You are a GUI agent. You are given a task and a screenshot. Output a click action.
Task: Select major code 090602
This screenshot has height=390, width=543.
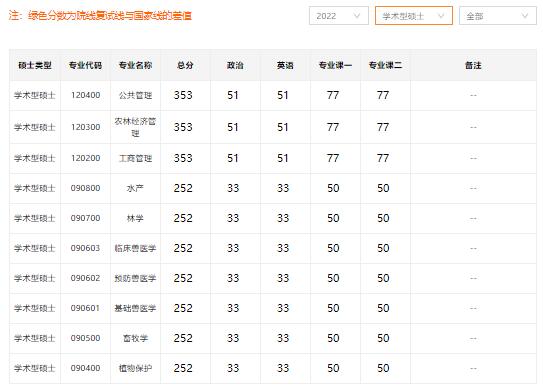point(86,278)
